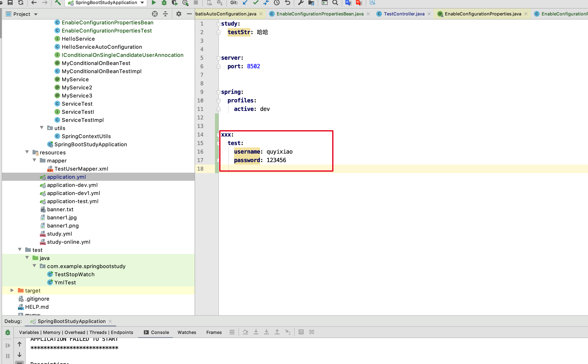Screen dimensions: 588x364
Task: Run the application with the green play icon
Action: tap(154, 3)
